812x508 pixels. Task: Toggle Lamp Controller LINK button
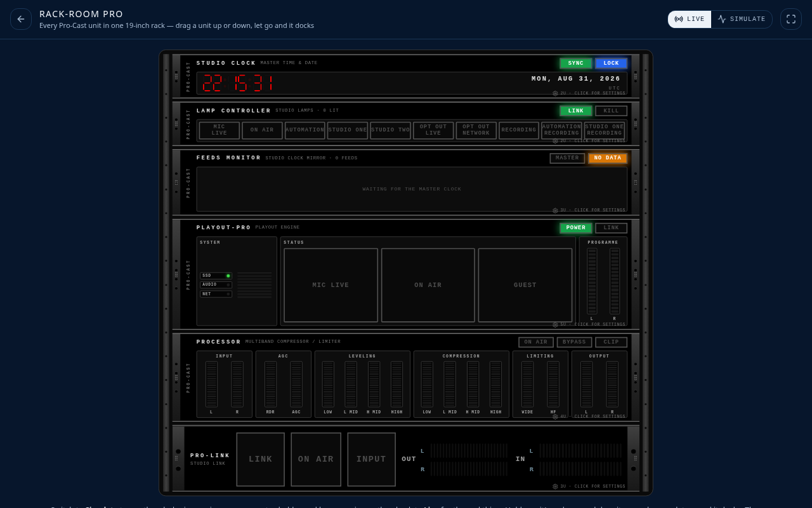point(576,111)
